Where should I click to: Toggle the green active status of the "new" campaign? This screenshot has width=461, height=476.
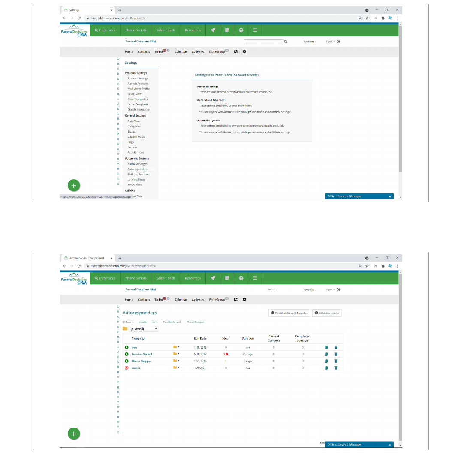[127, 347]
